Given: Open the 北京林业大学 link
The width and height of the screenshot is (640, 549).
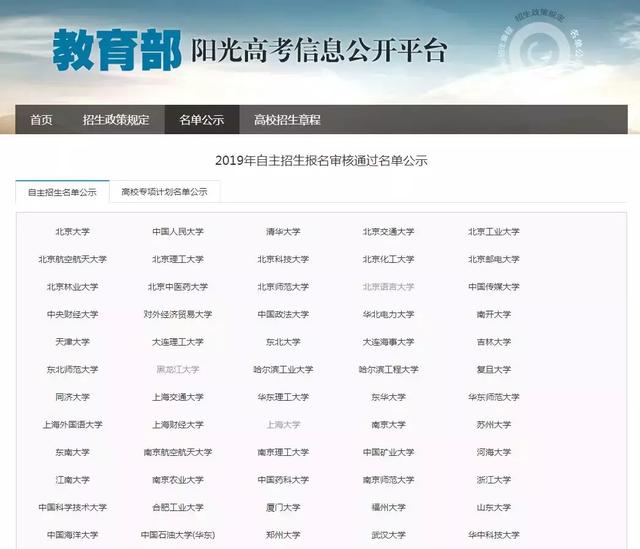Looking at the screenshot, I should 73,287.
